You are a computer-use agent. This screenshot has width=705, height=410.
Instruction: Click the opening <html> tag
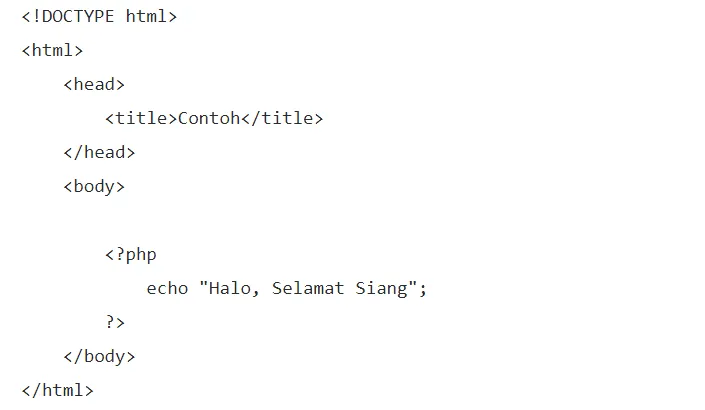(x=52, y=51)
